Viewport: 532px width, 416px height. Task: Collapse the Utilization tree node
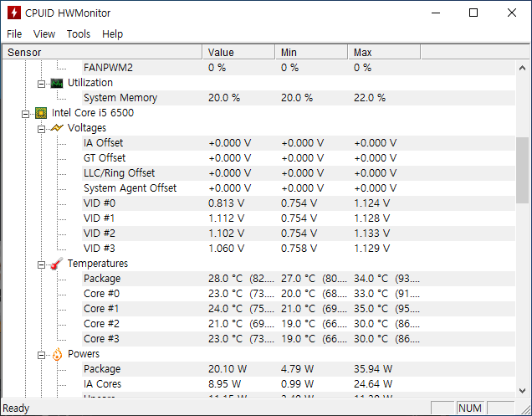point(41,84)
